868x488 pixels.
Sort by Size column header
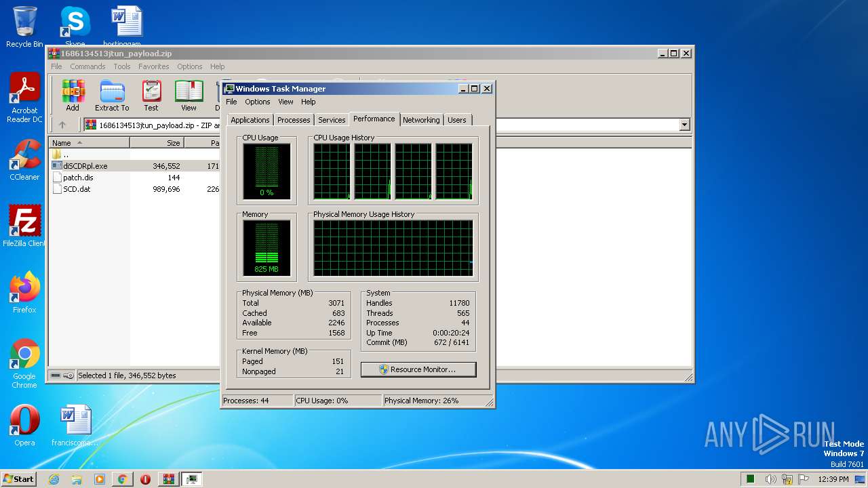(157, 143)
